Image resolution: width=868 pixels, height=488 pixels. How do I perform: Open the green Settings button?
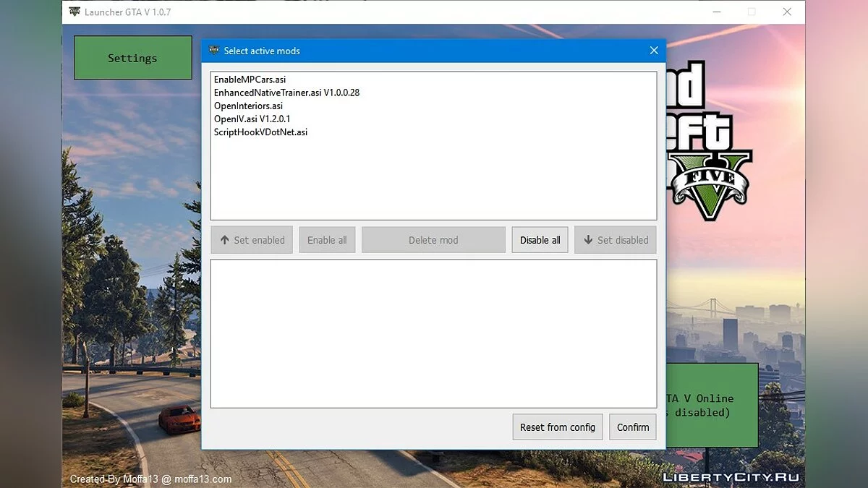point(132,58)
